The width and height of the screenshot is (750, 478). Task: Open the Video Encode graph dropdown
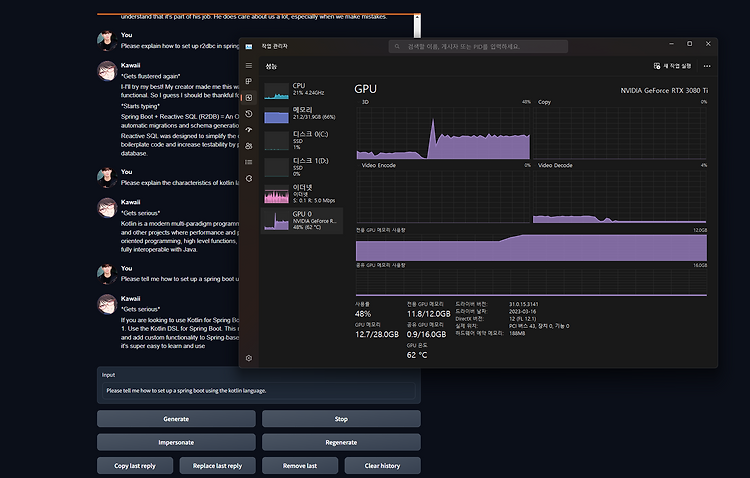(378, 166)
